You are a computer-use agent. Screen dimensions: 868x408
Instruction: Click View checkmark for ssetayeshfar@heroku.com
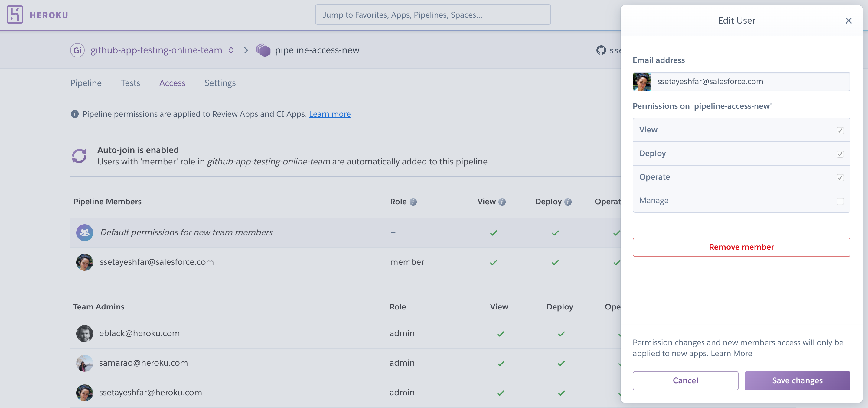pos(501,393)
